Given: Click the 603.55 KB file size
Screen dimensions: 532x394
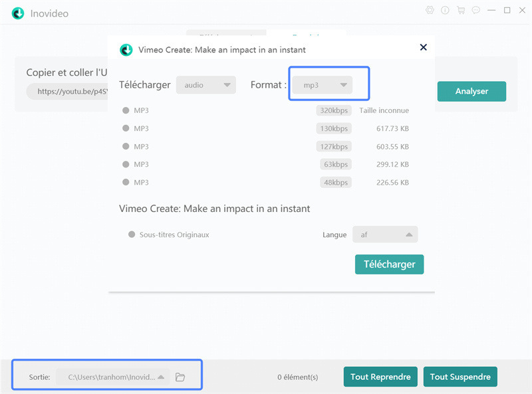Looking at the screenshot, I should pyautogui.click(x=392, y=146).
